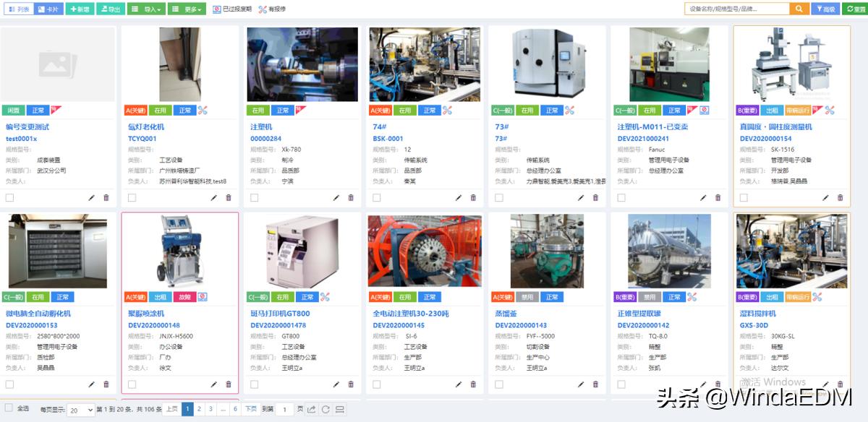Delete the 编号变更测试 card via trash icon
Image resolution: width=868 pixels, height=422 pixels.
(106, 197)
